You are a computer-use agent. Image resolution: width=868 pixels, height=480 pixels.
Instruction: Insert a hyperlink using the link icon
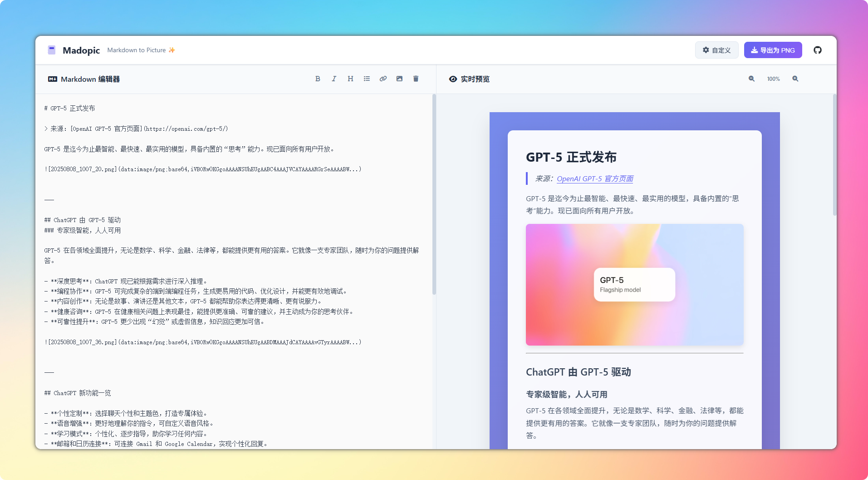click(x=383, y=79)
